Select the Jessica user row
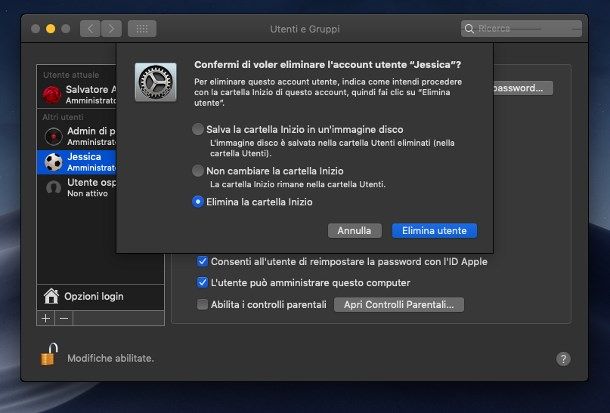The height and width of the screenshot is (413, 610). pyautogui.click(x=77, y=162)
